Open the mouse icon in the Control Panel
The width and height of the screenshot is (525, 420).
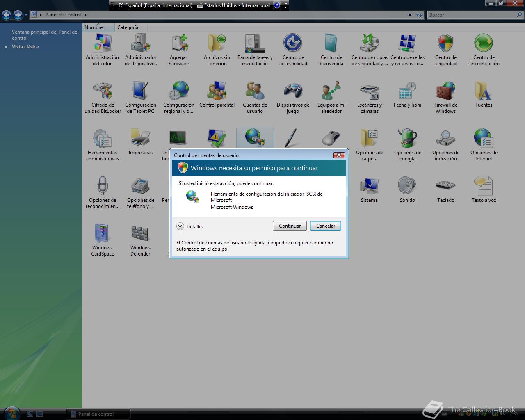331,139
